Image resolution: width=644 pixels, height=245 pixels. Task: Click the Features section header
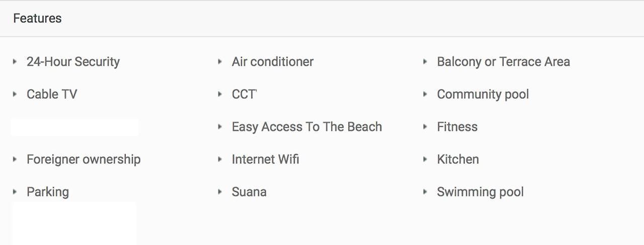point(37,18)
